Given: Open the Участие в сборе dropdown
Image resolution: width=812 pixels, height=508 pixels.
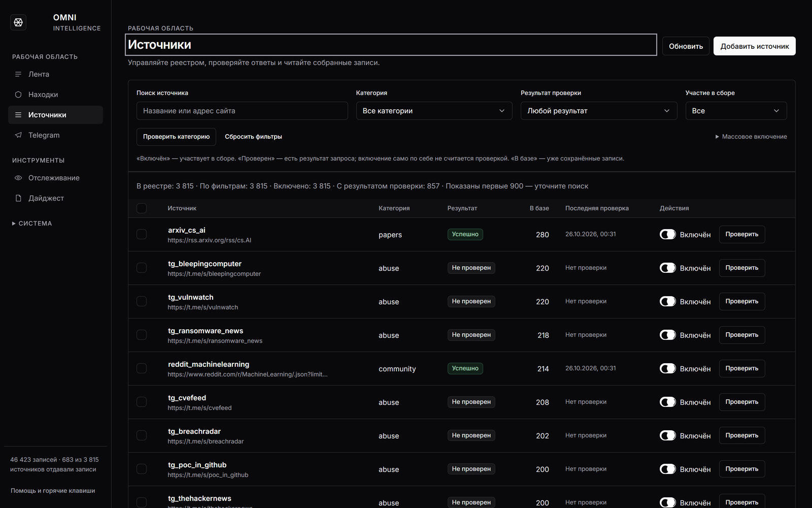Looking at the screenshot, I should click(x=736, y=111).
